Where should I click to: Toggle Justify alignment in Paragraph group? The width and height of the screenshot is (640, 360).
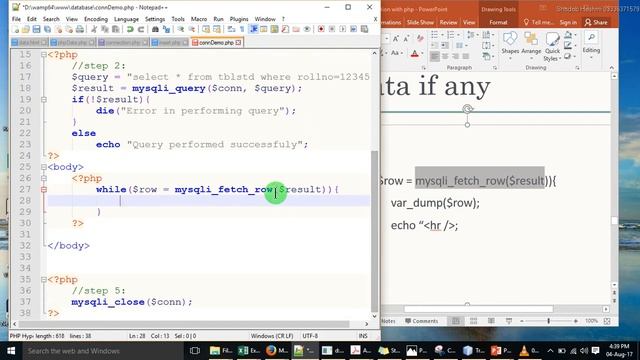point(466,56)
